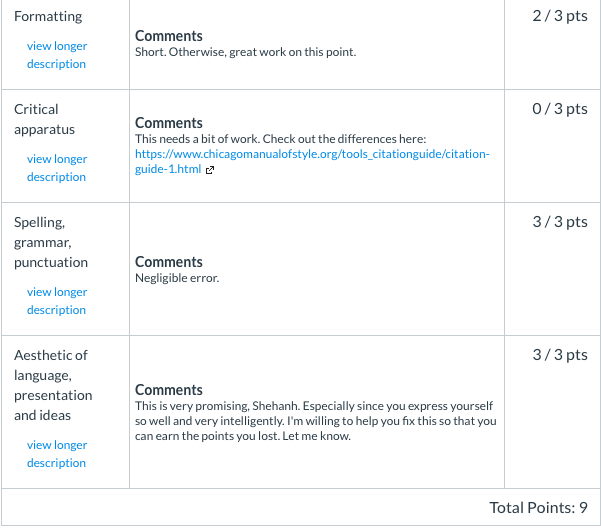
Task: Select the Negligible error comment text
Action: pyautogui.click(x=177, y=278)
